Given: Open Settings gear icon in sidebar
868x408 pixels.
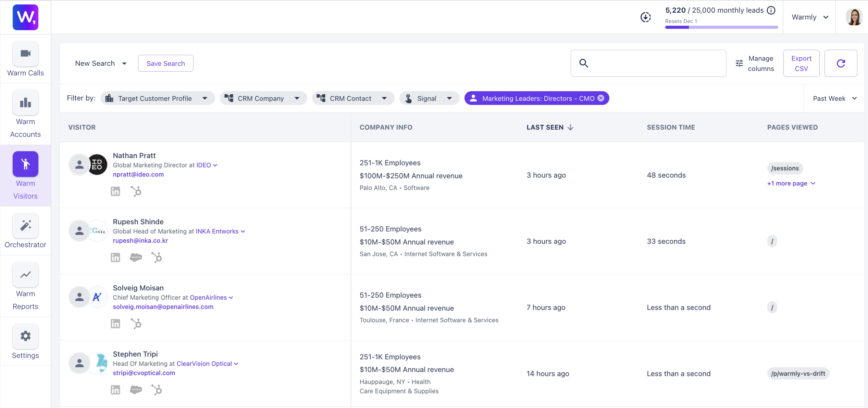Looking at the screenshot, I should tap(25, 336).
